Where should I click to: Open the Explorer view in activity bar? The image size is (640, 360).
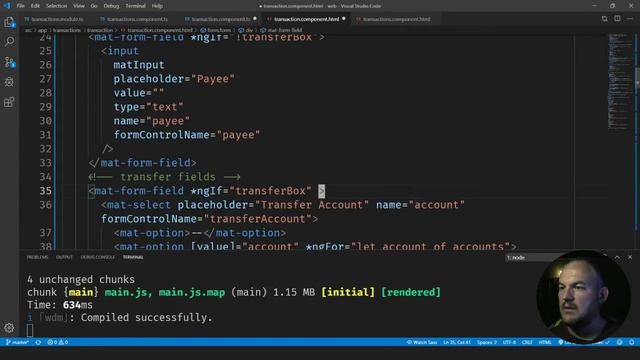click(x=9, y=22)
